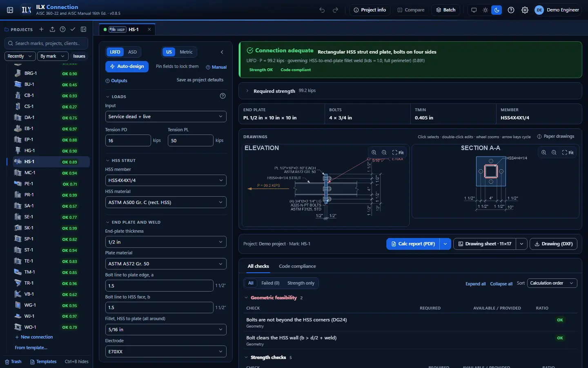Click the undo arrow icon
Viewport: 588px width, 368px height.
tap(322, 10)
